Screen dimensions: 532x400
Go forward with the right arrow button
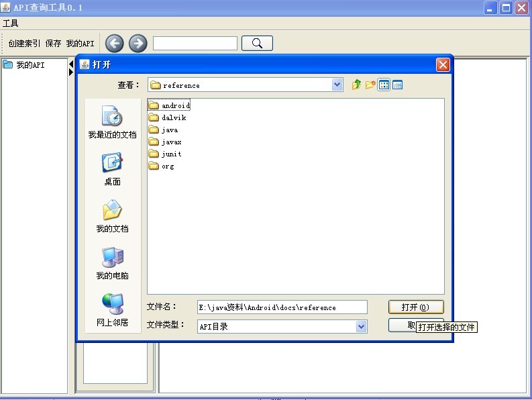(x=138, y=44)
